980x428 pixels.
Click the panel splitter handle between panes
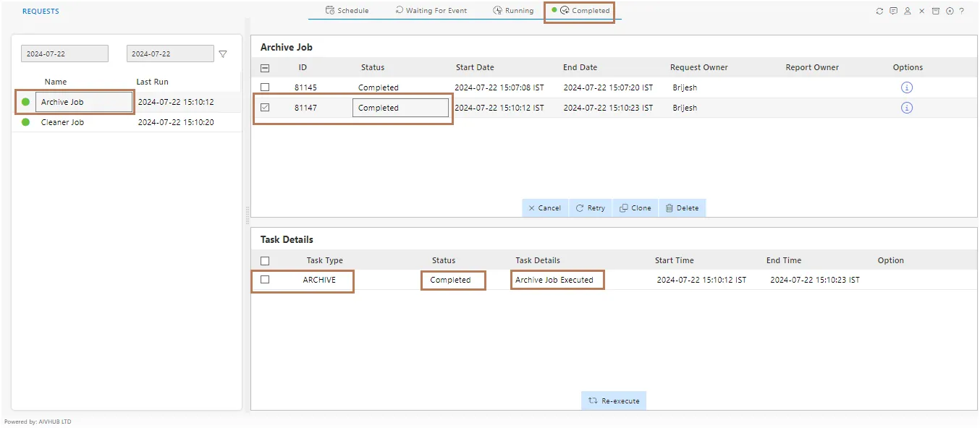247,215
